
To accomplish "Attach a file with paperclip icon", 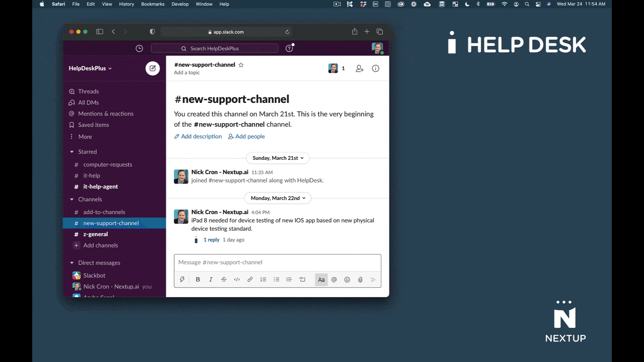I will click(x=360, y=280).
